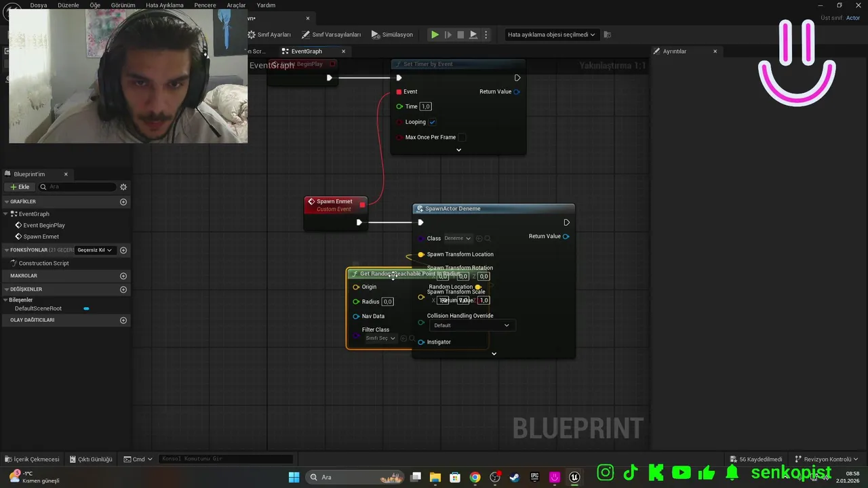Click Set Timer Return Value pin

517,91
